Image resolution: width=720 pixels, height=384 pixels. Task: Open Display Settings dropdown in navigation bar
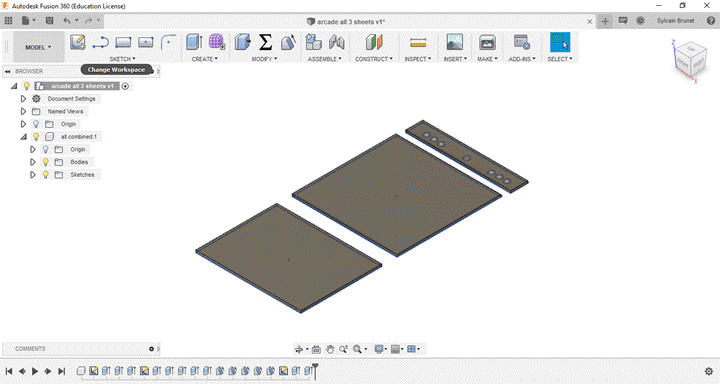pos(381,350)
